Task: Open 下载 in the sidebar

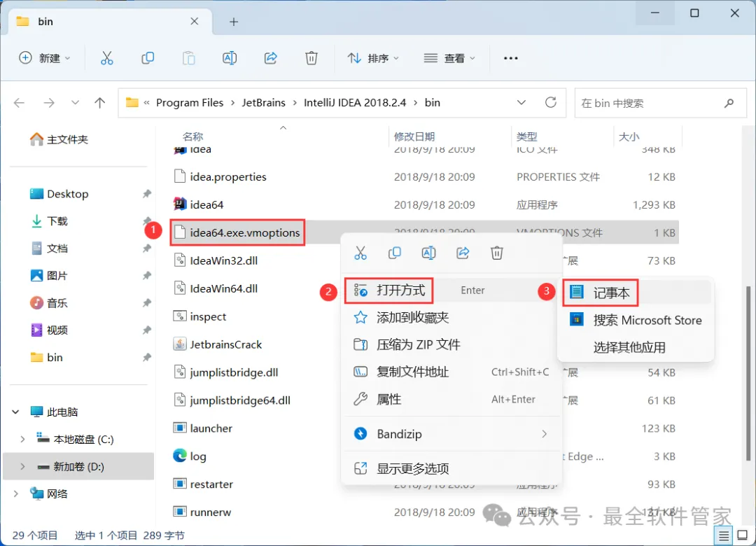Action: point(49,221)
